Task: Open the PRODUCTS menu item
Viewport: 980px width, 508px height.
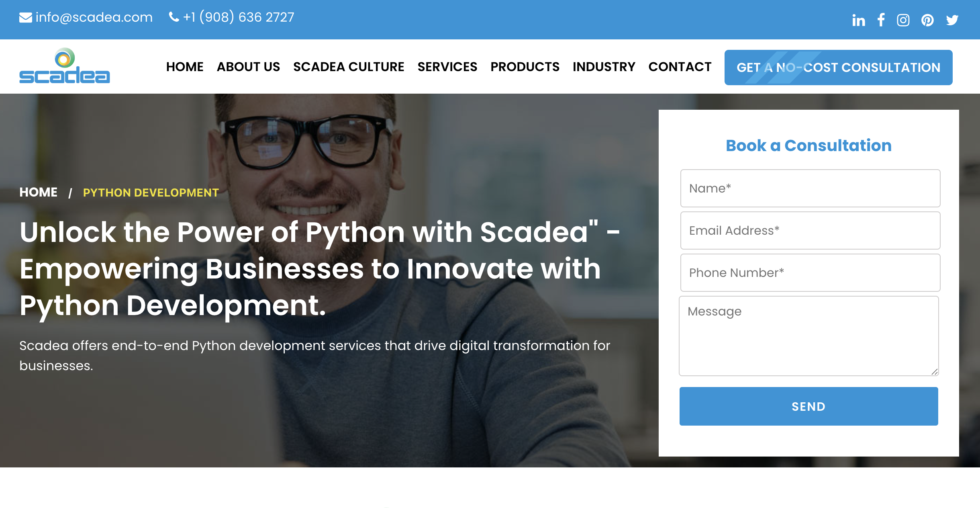Action: coord(525,67)
